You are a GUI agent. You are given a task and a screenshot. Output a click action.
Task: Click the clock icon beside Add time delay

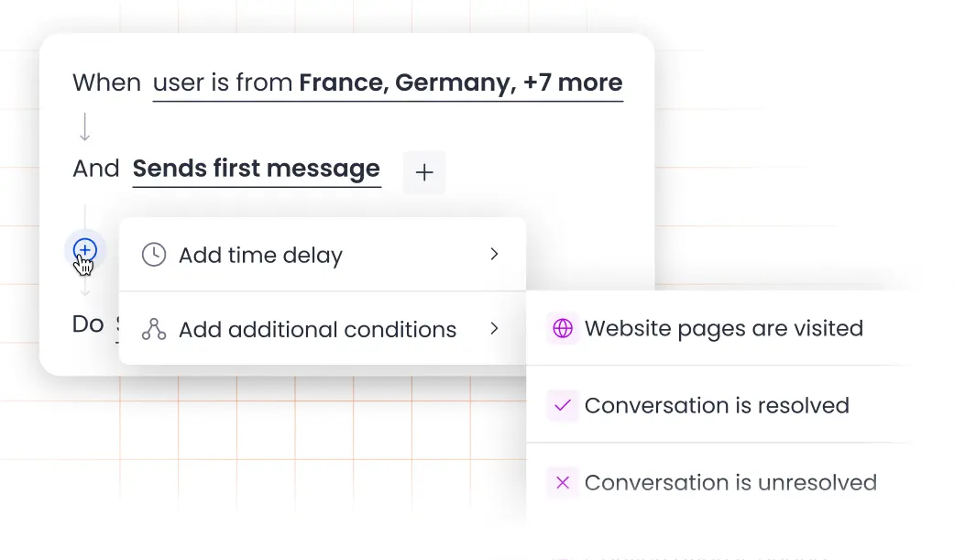pos(153,254)
